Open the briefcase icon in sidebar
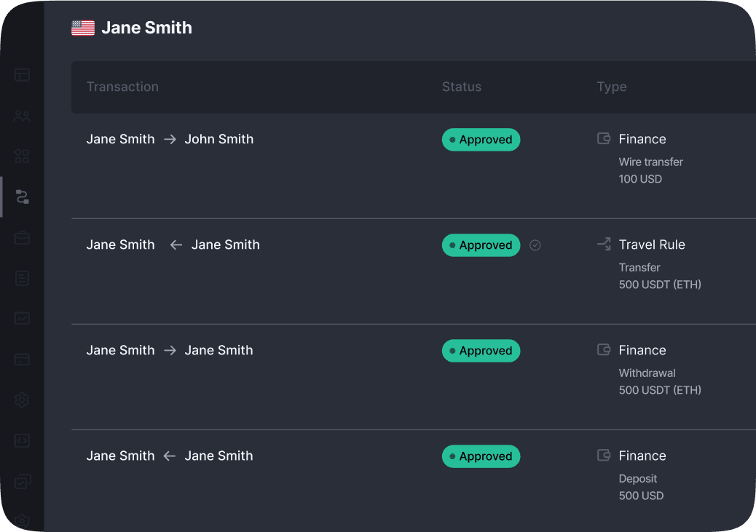Screen dimensions: 756x532 coord(22,238)
